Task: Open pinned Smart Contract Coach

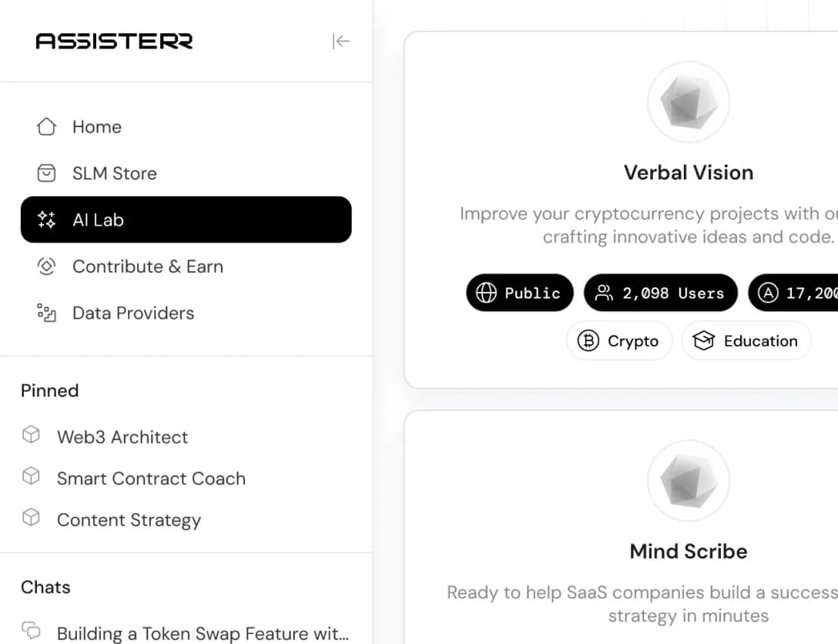Action: coord(151,478)
